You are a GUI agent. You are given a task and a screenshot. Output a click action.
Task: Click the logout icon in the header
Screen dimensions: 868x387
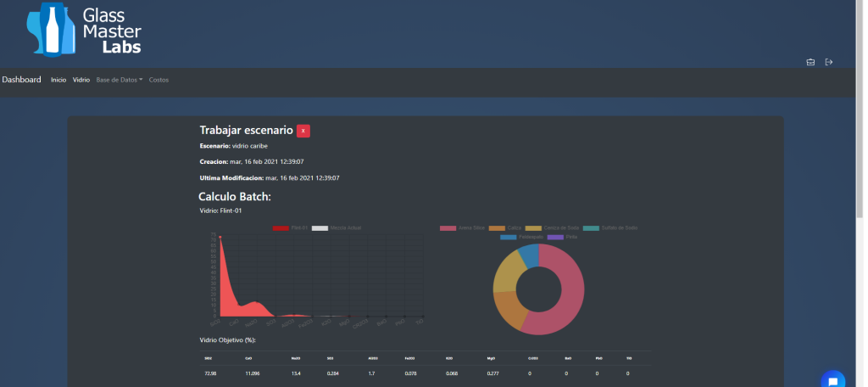point(829,62)
